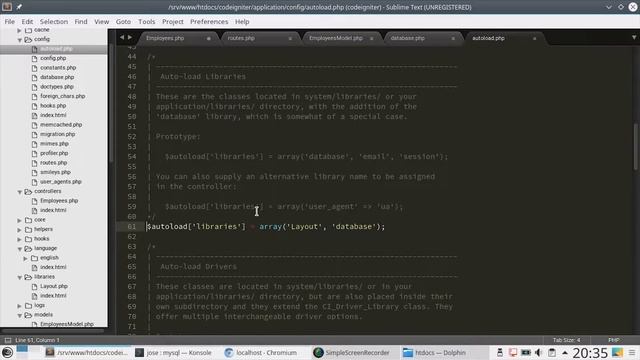This screenshot has height=360, width=640.
Task: Collapse the models folder
Action: click(20, 316)
